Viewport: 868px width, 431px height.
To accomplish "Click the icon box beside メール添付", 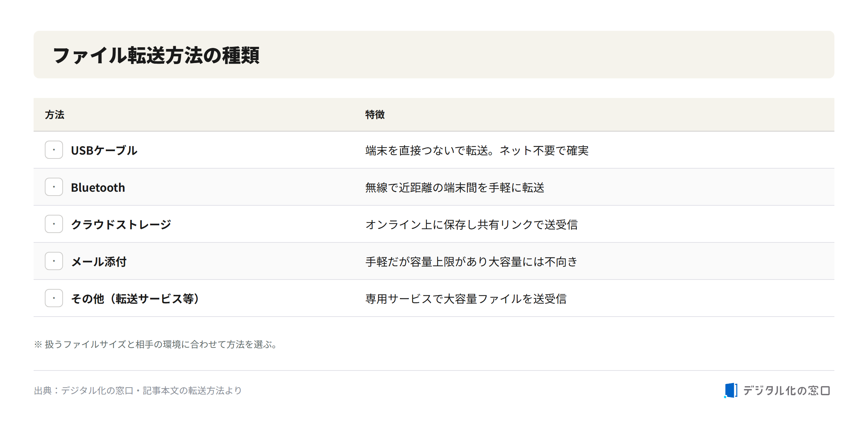I will tap(54, 261).
